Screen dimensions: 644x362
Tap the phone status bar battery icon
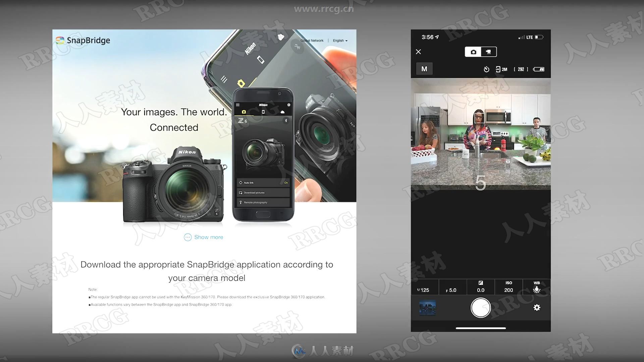coord(539,37)
